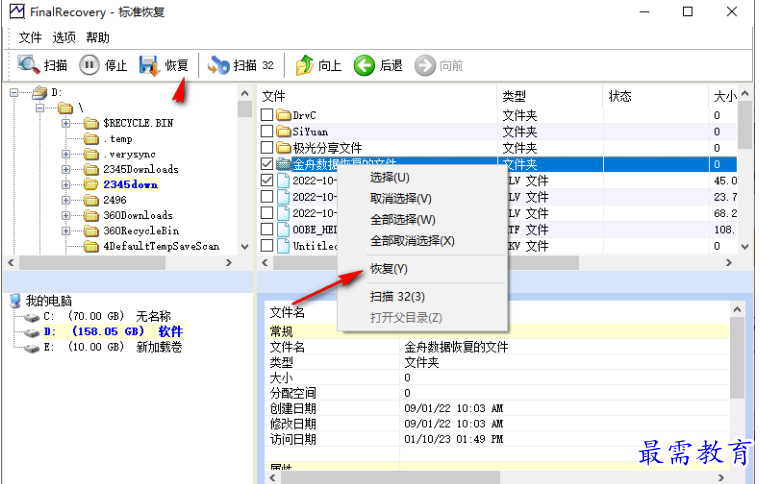Check the 2022-10 file with size 68.2
This screenshot has width=760, height=484.
point(267,213)
